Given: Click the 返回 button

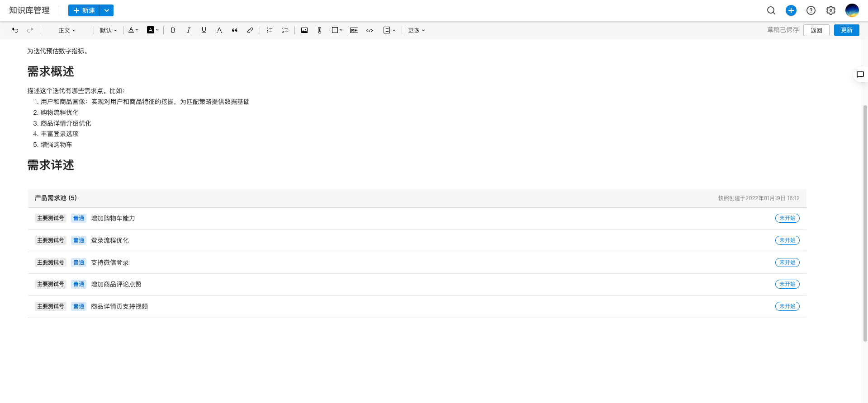Looking at the screenshot, I should [816, 30].
